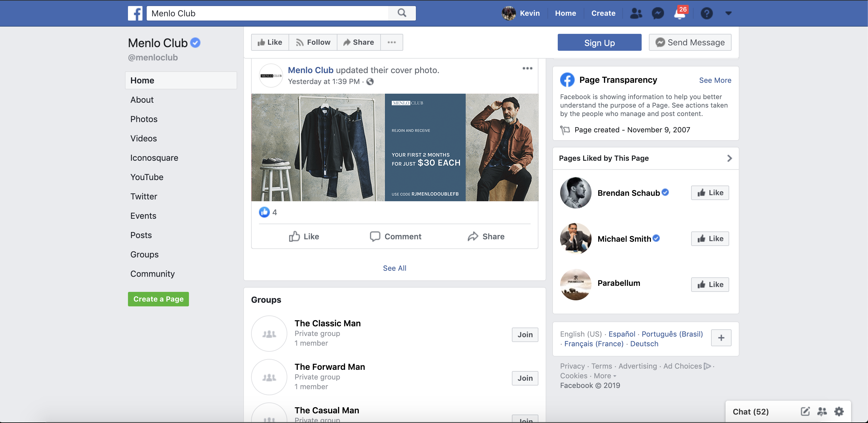The width and height of the screenshot is (868, 423).
Task: Click the Sign Up button
Action: [599, 43]
